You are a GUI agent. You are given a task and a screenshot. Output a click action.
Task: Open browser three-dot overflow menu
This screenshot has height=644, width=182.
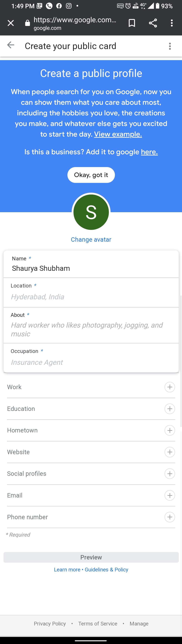point(172,23)
